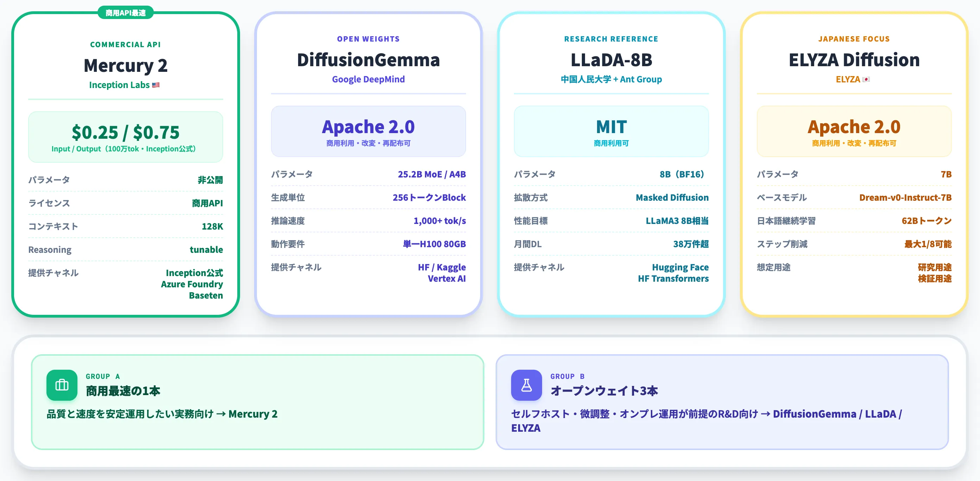Click the 月間DL row label
This screenshot has width=980, height=481.
tap(528, 244)
